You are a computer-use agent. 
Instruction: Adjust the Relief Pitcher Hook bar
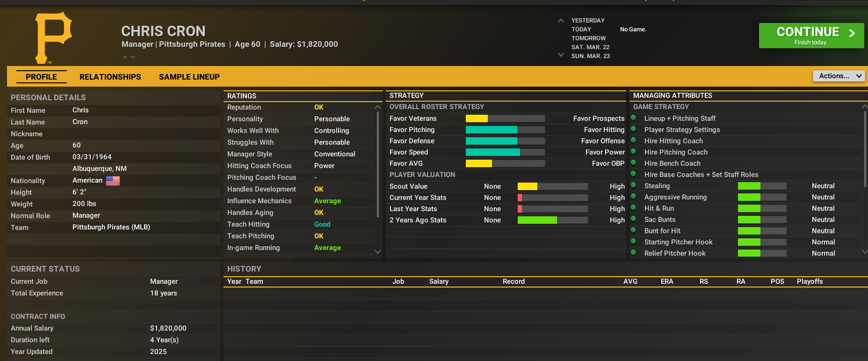(762, 253)
